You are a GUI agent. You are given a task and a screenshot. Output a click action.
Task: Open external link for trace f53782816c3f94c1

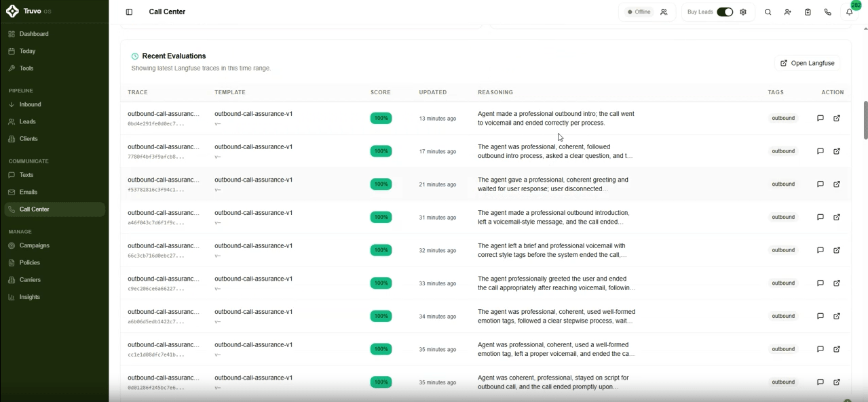tap(837, 184)
